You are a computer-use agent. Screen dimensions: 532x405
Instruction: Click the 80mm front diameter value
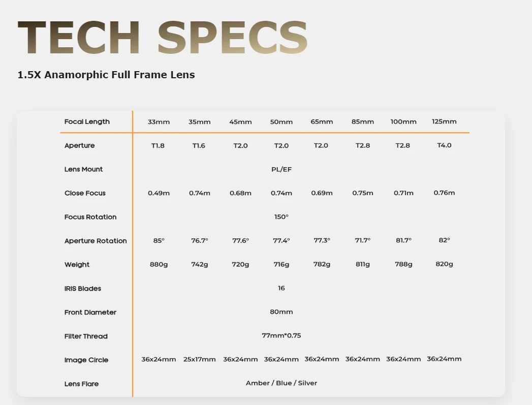(281, 311)
